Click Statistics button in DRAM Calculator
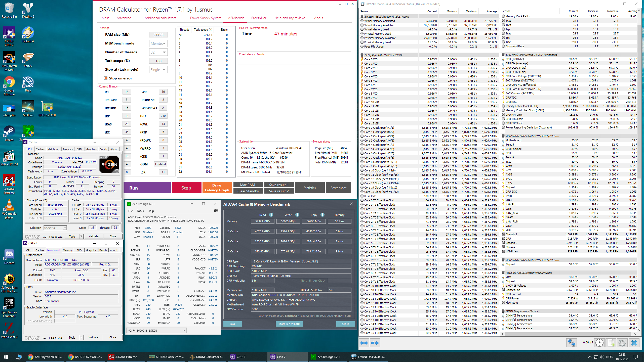The height and width of the screenshot is (362, 644). pyautogui.click(x=309, y=188)
